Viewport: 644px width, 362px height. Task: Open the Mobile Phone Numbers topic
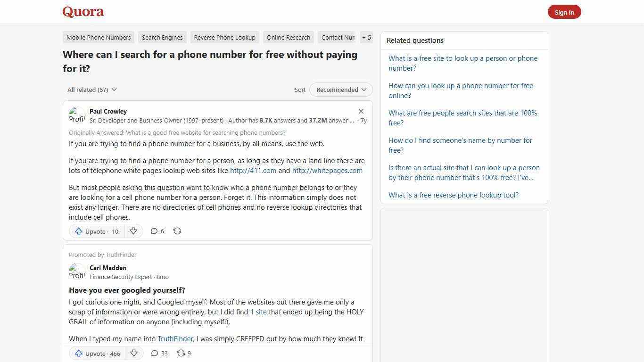coord(99,37)
